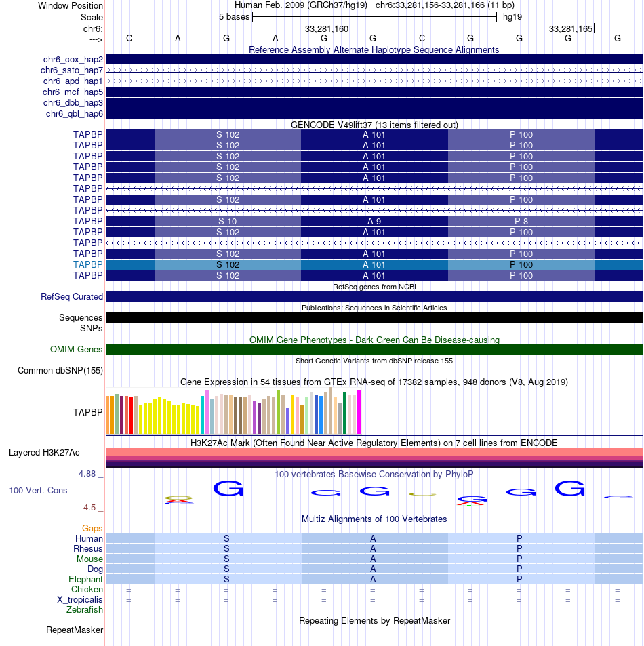Click position marker 33,281,160
Screen dimensions: 644x646
point(327,29)
